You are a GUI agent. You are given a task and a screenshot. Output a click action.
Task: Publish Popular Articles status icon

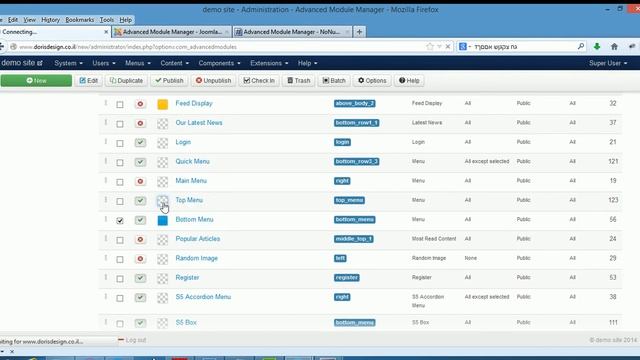click(140, 239)
